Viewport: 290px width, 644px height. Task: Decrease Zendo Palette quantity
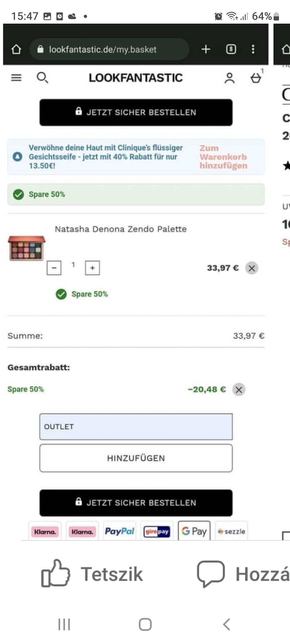[54, 268]
